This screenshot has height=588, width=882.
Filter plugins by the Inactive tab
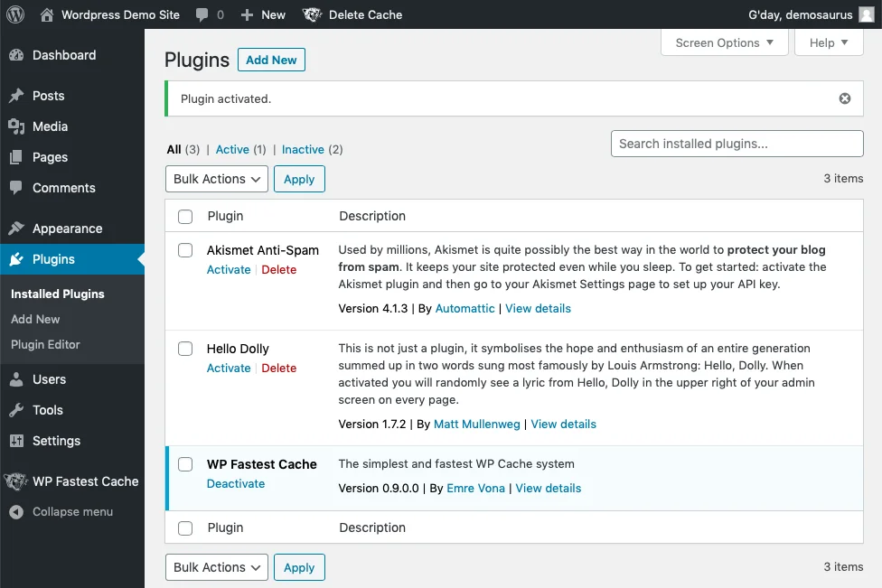303,150
